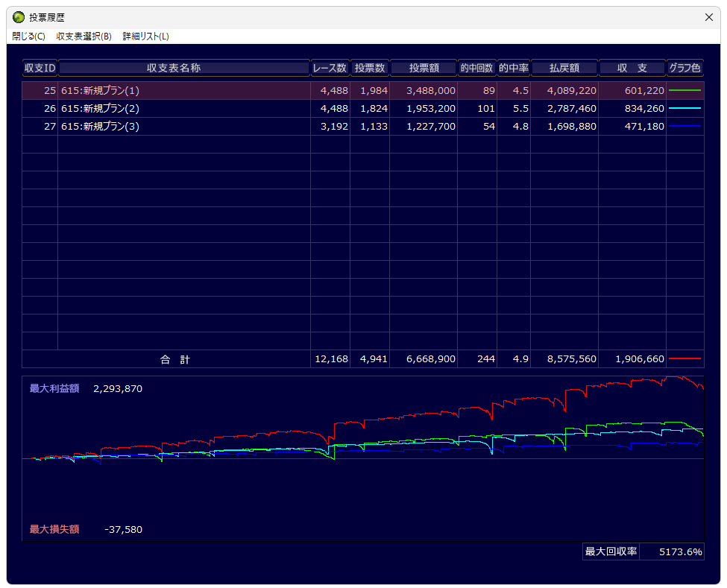Click the 最大回収率 value field
The image size is (727, 588).
(x=671, y=552)
